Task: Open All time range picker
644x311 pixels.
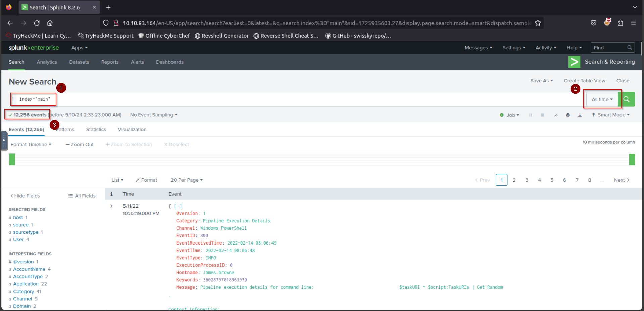Action: [x=602, y=99]
